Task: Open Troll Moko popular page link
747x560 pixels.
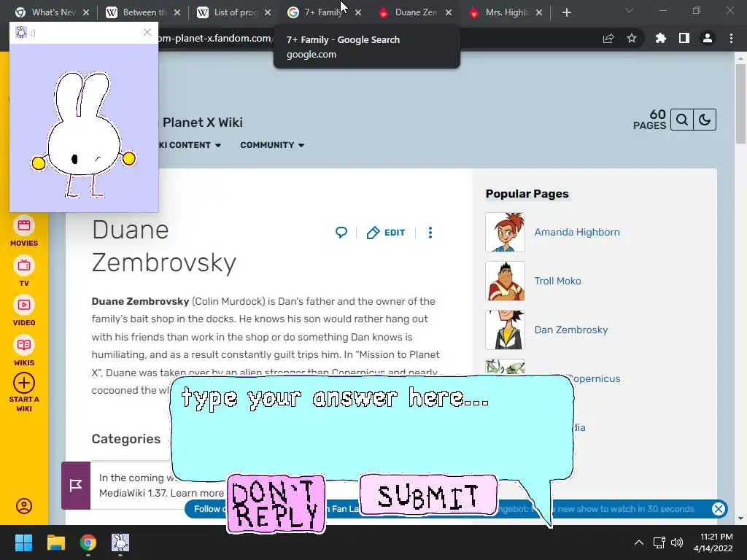Action: click(557, 281)
